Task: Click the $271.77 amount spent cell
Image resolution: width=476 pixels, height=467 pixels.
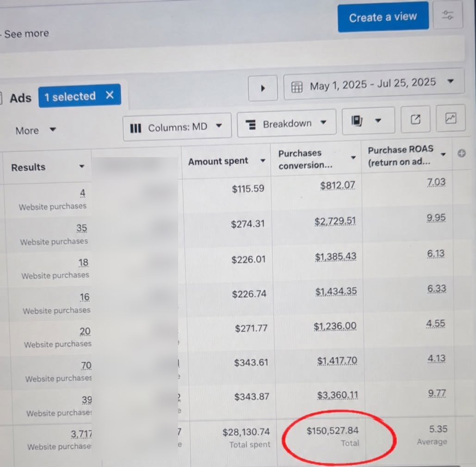Action: coord(251,328)
